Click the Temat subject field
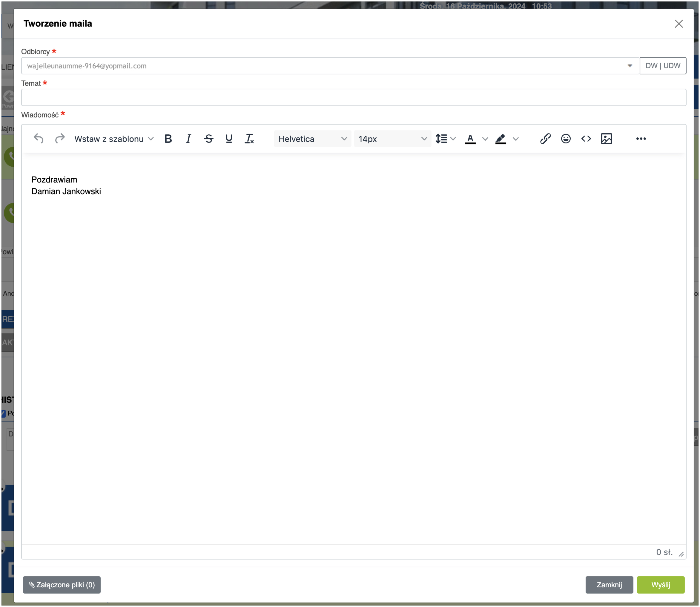The image size is (700, 607). click(x=353, y=98)
